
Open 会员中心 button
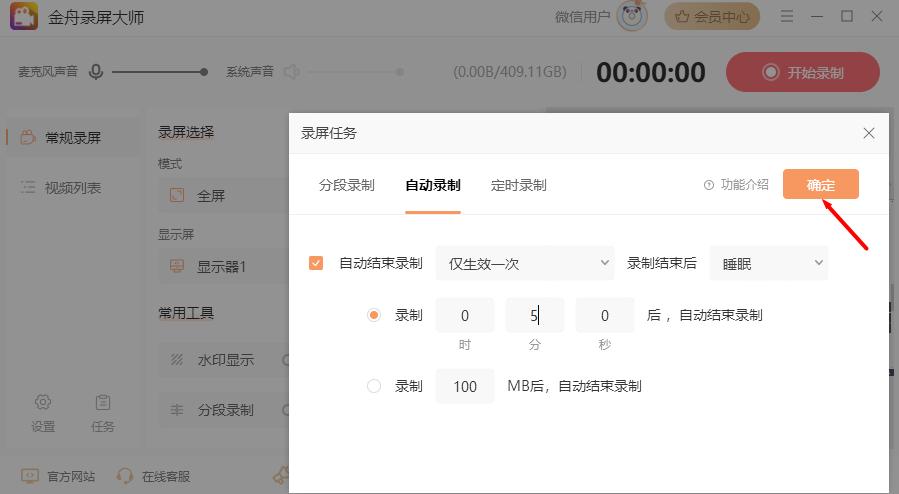click(712, 17)
